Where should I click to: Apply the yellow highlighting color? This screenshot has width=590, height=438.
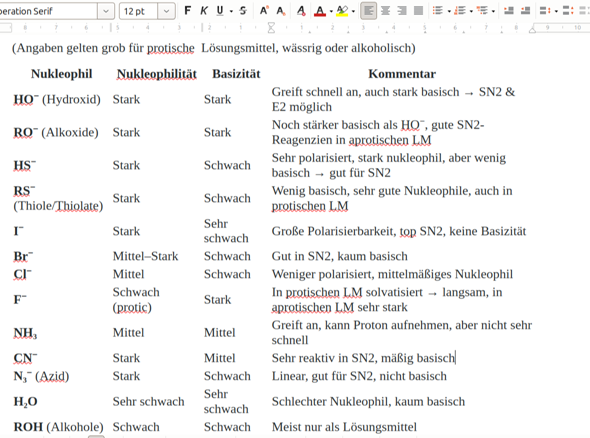click(342, 11)
